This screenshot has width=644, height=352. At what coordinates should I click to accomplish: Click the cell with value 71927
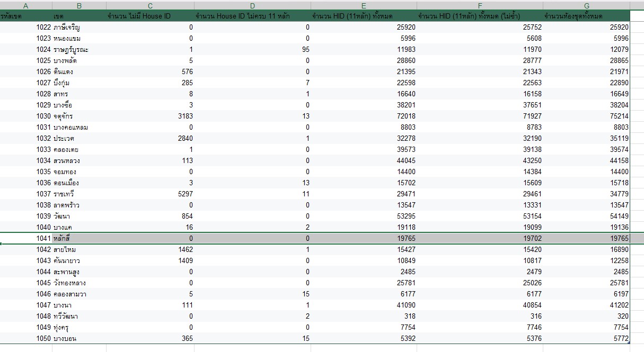pyautogui.click(x=480, y=116)
